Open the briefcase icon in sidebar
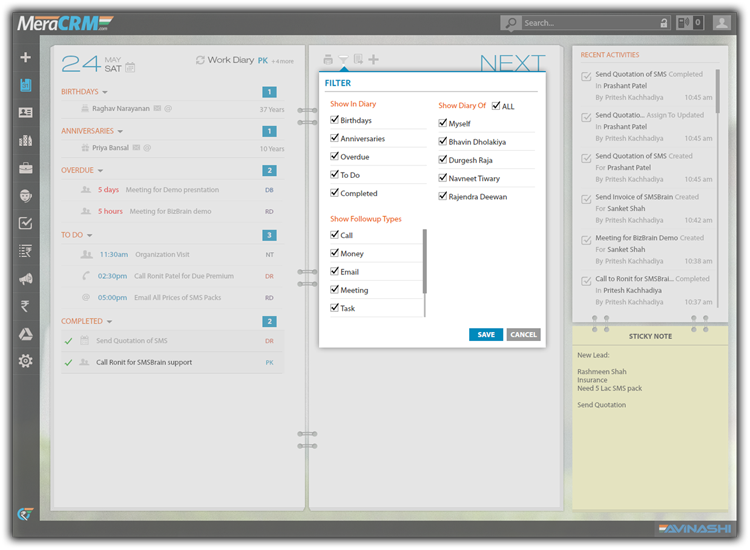Image resolution: width=750 pixels, height=550 pixels. 25,168
